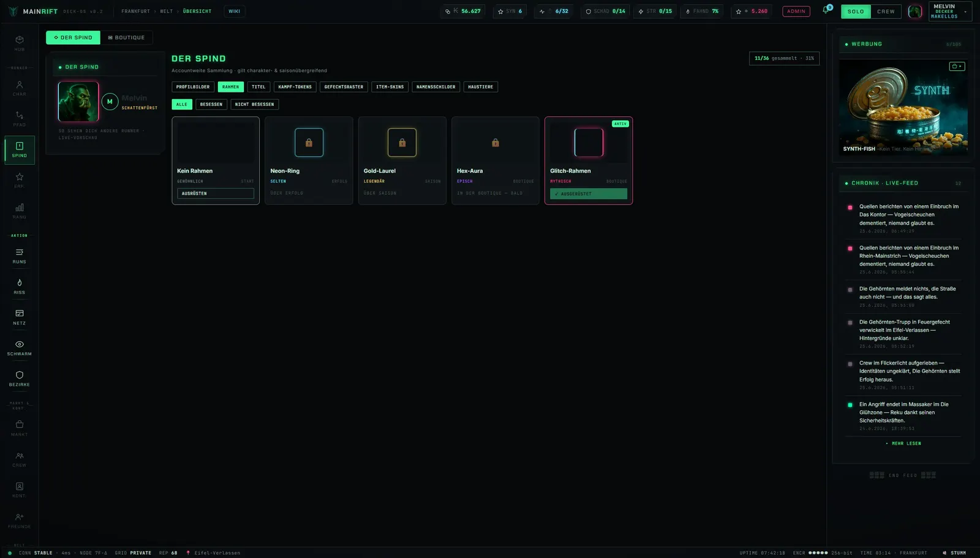This screenshot has height=558, width=980.
Task: Open the Markt bag icon
Action: [x=19, y=428]
